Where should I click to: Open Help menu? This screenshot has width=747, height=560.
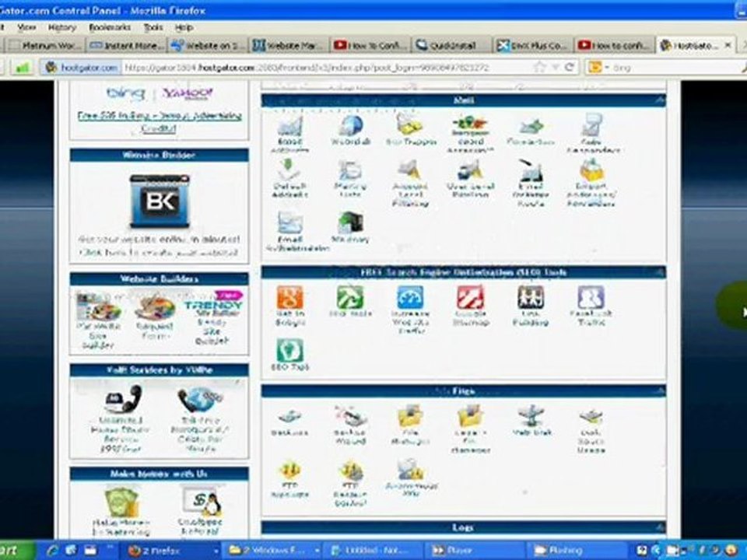click(184, 27)
